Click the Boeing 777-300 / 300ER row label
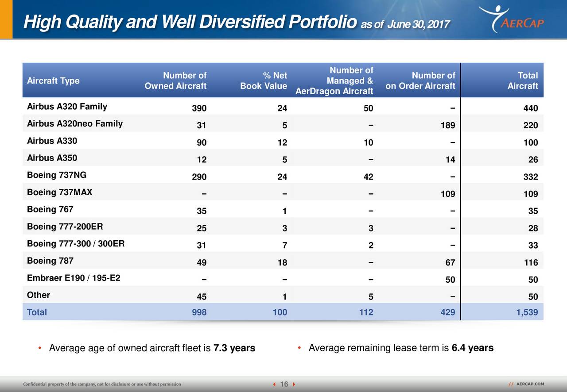Image resolution: width=567 pixels, height=392 pixels. [x=76, y=243]
